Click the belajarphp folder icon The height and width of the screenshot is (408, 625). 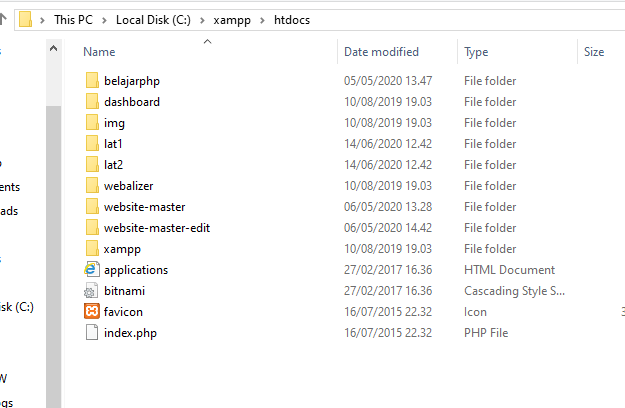pos(92,80)
